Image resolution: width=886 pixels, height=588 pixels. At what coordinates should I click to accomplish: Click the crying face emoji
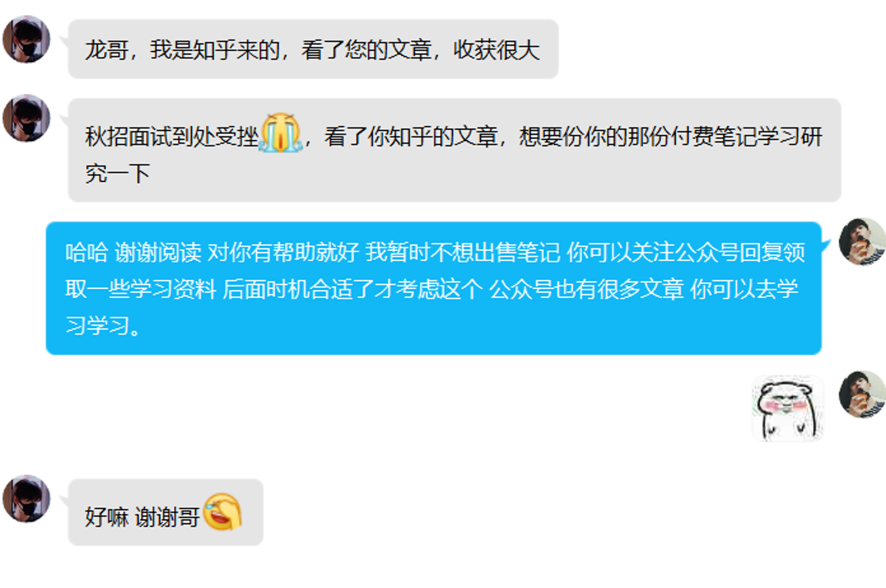tap(281, 133)
